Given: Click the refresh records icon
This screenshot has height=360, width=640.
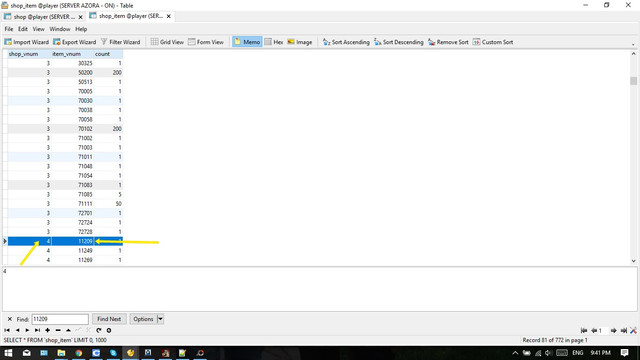Looking at the screenshot, I should pyautogui.click(x=99, y=330).
